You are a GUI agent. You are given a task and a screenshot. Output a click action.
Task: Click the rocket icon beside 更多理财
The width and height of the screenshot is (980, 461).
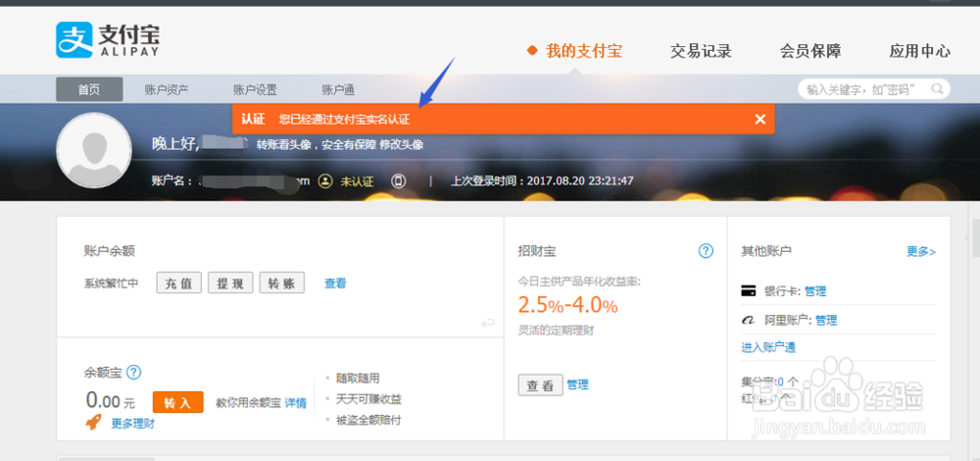94,423
